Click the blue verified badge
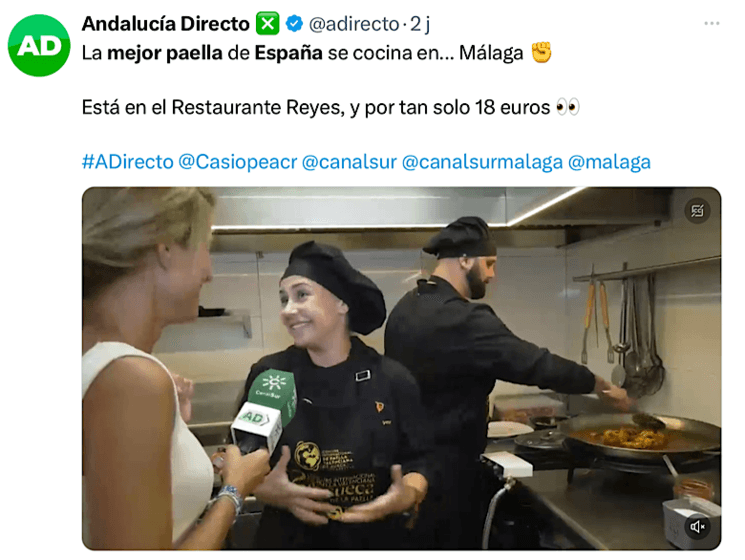745x560 pixels. pos(294,23)
